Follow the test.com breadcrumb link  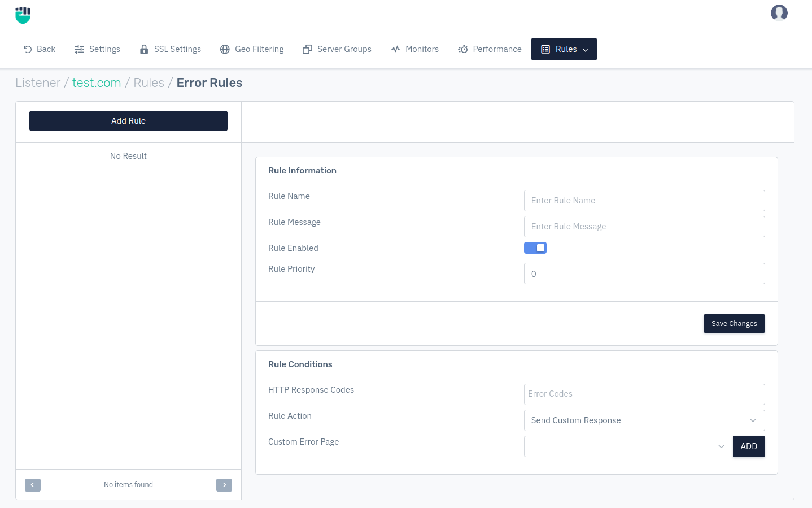(x=97, y=83)
